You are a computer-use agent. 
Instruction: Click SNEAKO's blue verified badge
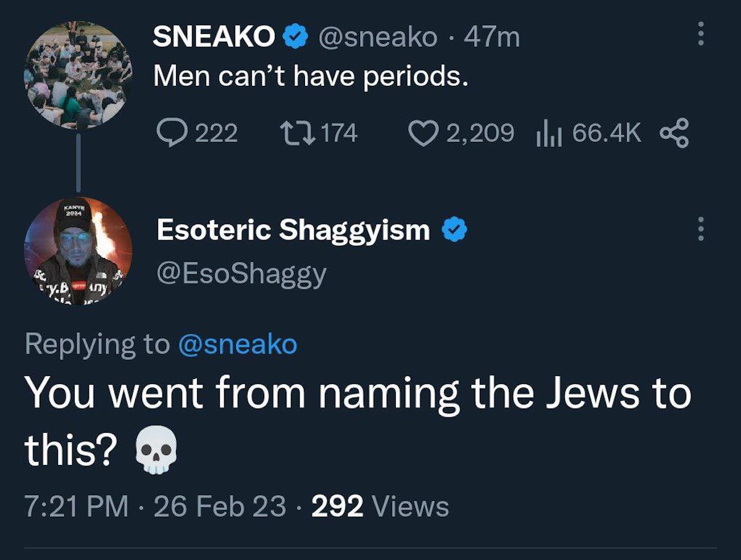point(295,38)
